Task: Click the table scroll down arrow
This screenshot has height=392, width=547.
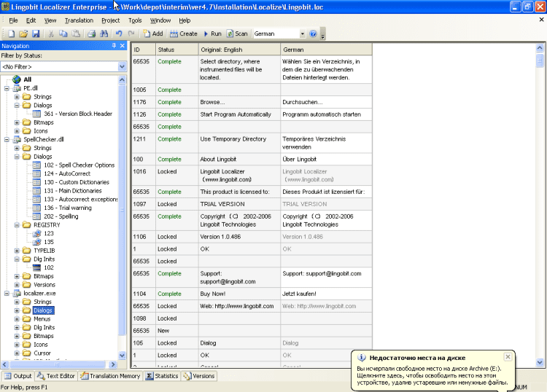Action: point(540,362)
